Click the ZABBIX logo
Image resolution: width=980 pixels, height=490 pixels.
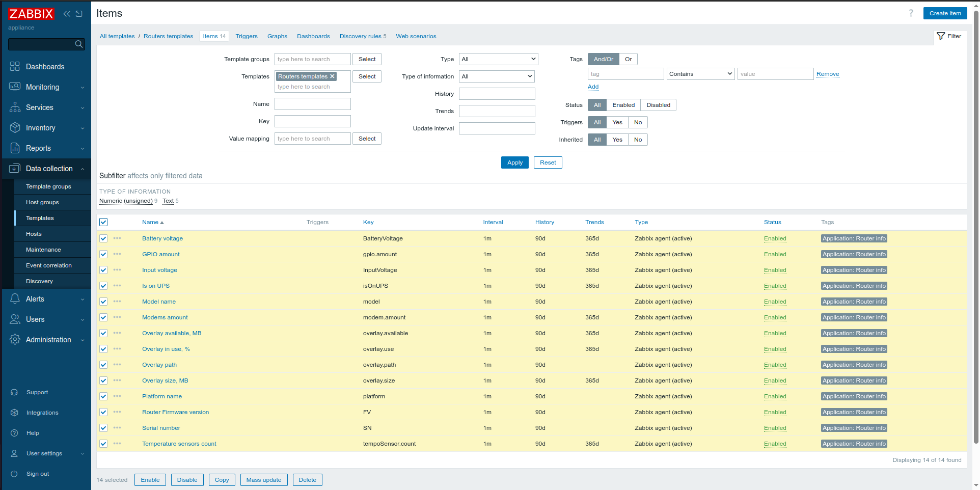tap(32, 14)
